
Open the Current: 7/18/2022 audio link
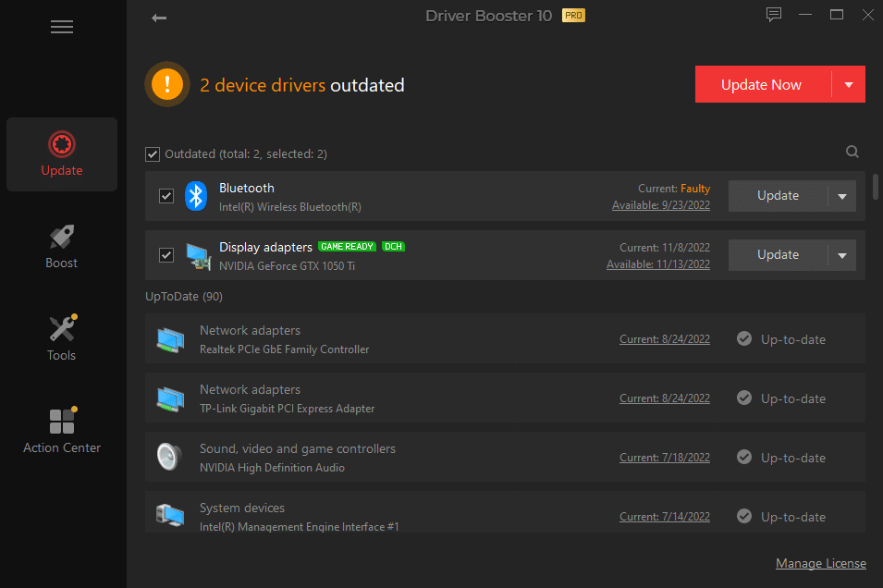(x=665, y=458)
